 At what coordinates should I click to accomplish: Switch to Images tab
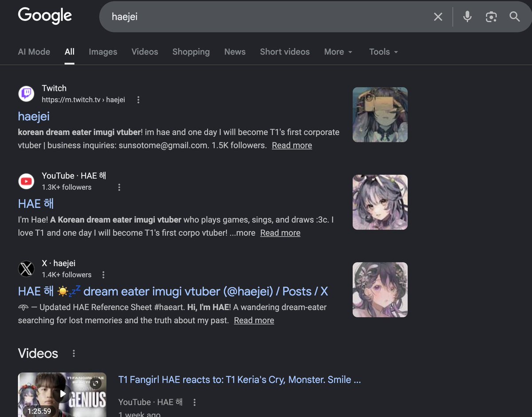(103, 52)
